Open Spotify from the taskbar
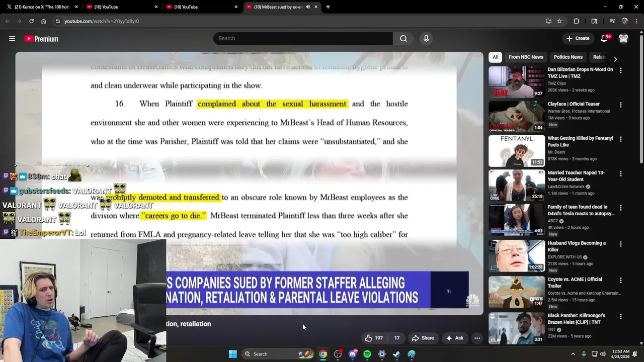This screenshot has width=644, height=362. pos(367,354)
